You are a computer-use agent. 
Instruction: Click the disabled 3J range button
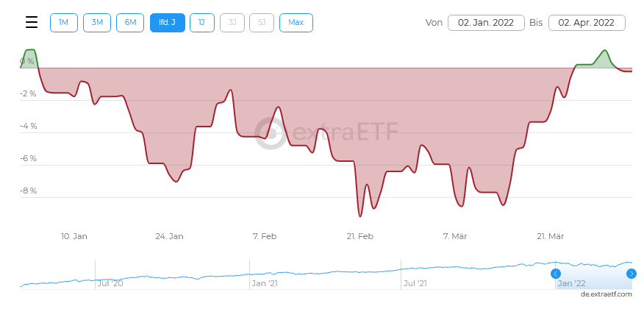232,23
